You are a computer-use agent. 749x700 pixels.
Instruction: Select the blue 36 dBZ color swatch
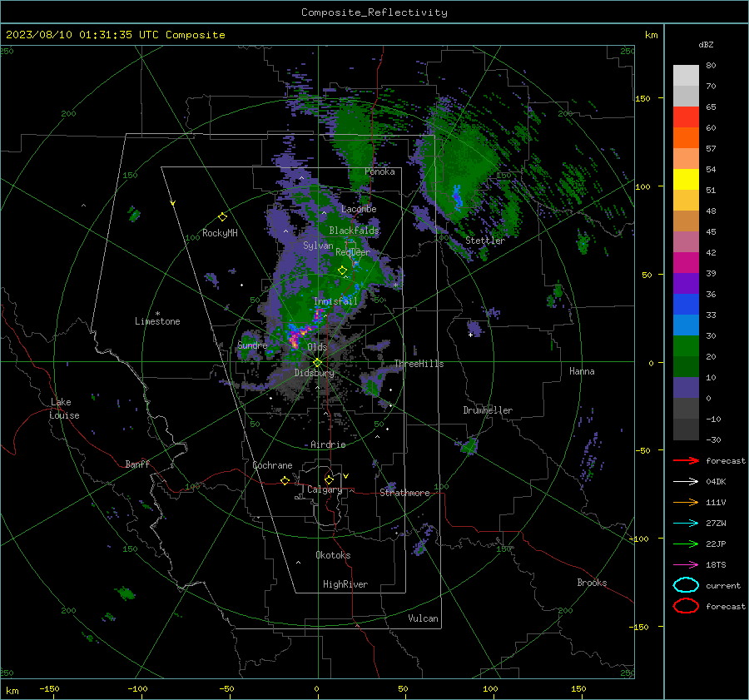pyautogui.click(x=686, y=305)
